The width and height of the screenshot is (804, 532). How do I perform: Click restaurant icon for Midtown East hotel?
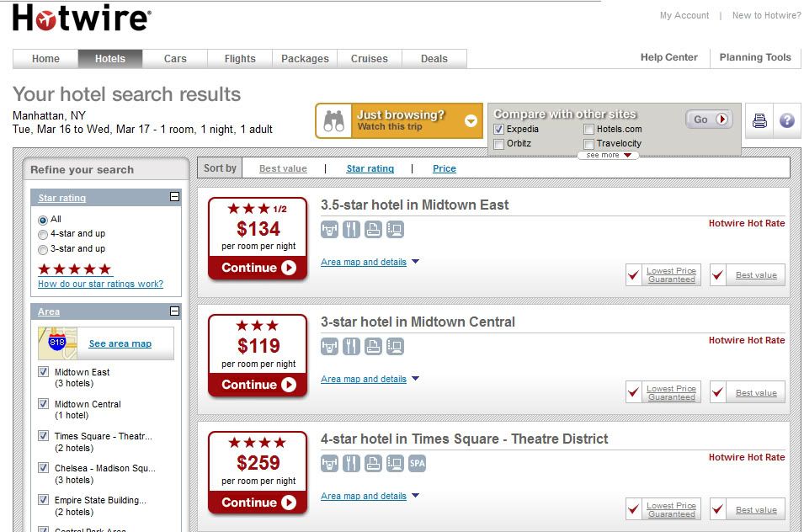coord(351,230)
